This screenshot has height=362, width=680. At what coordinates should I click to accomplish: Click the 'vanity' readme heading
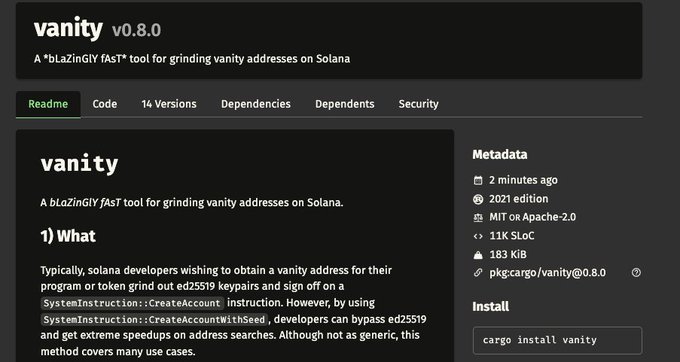coord(79,164)
